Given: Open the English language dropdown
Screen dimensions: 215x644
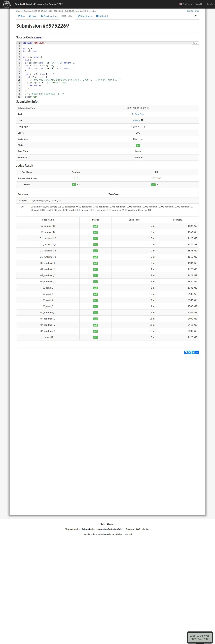Looking at the screenshot, I should (186, 4).
